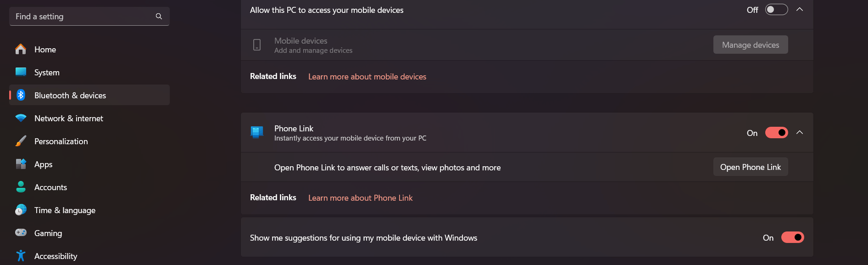
Task: Learn more about mobile devices
Action: [x=367, y=76]
